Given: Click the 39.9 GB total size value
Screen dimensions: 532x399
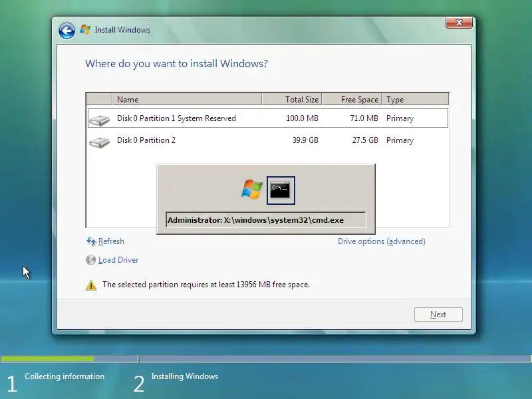Looking at the screenshot, I should 305,140.
